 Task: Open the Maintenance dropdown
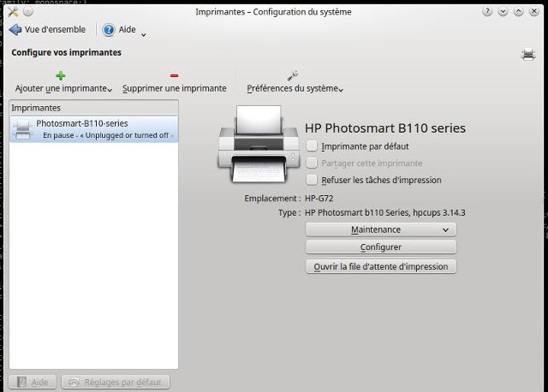[381, 229]
